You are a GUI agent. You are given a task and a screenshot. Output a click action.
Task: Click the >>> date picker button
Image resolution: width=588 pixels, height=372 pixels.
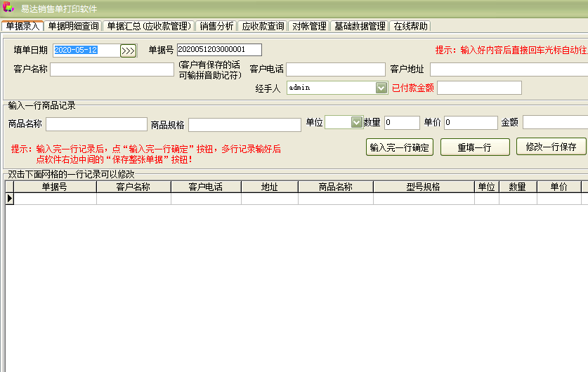click(x=129, y=51)
